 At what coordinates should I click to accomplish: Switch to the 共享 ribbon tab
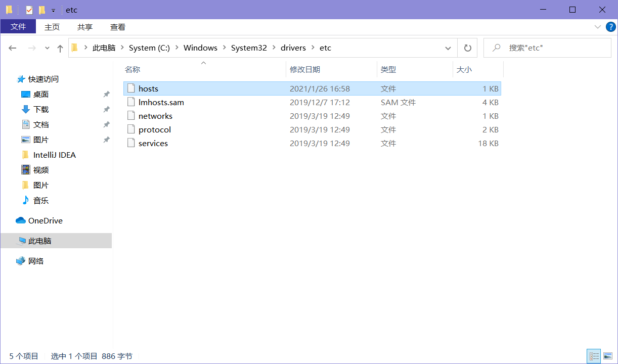85,27
